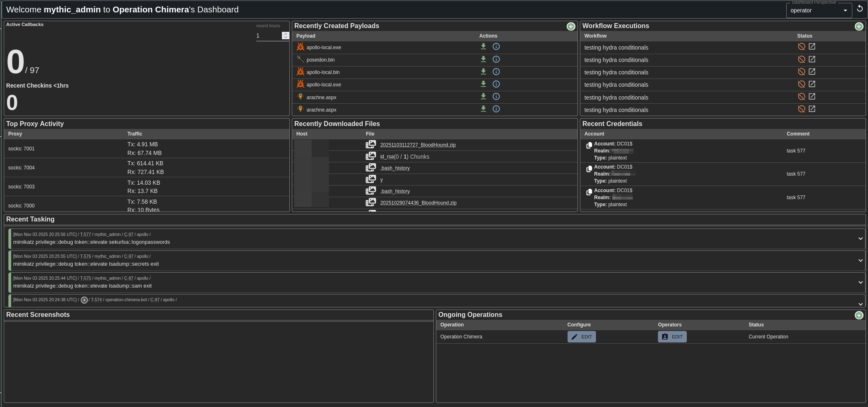Add a new operation in Ongoing Operations
This screenshot has width=868, height=407.
point(859,315)
